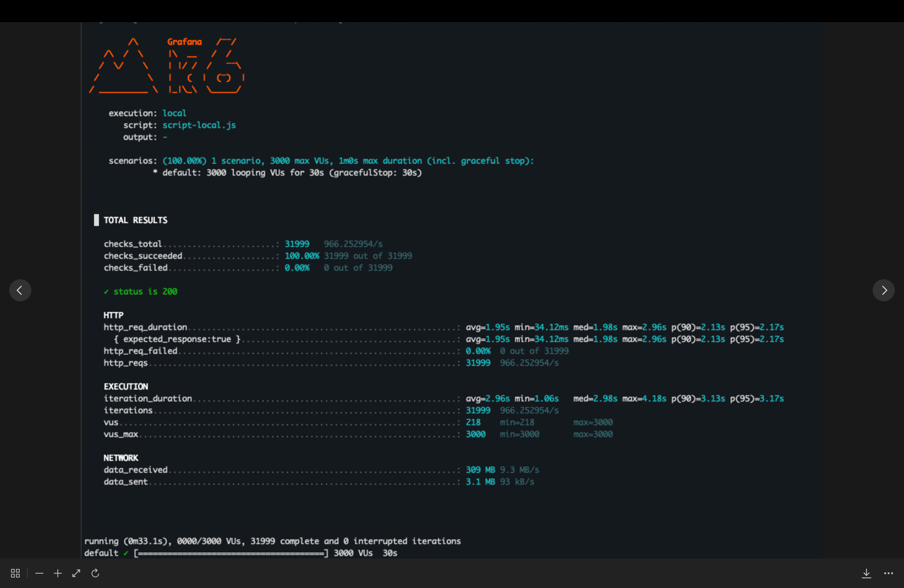904x588 pixels.
Task: Click the checks_failed 0.00% value
Action: [x=297, y=268]
